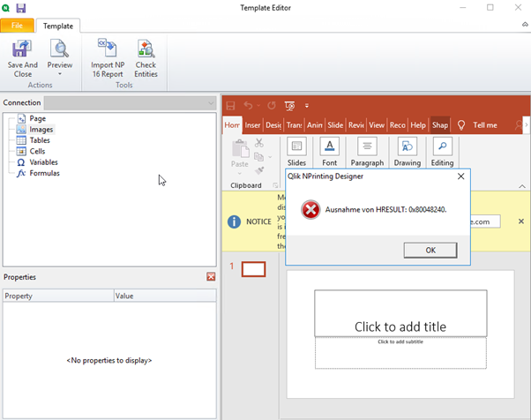This screenshot has height=420, width=531.
Task: Open the PowerPoint Editing group
Action: (442, 151)
